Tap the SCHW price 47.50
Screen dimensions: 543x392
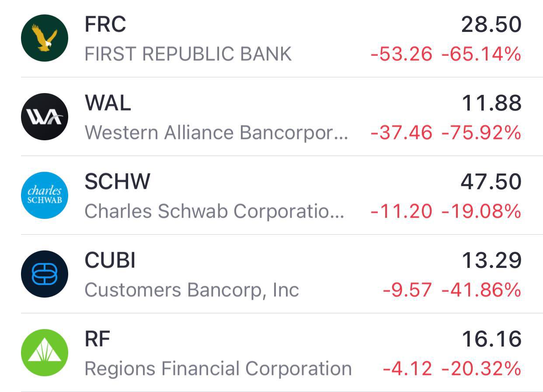(x=491, y=182)
